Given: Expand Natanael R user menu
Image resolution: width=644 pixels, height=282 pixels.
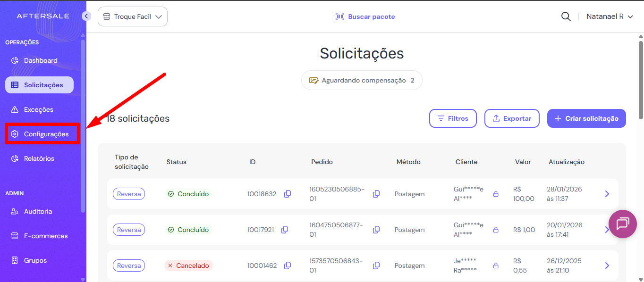Looking at the screenshot, I should click(x=609, y=17).
